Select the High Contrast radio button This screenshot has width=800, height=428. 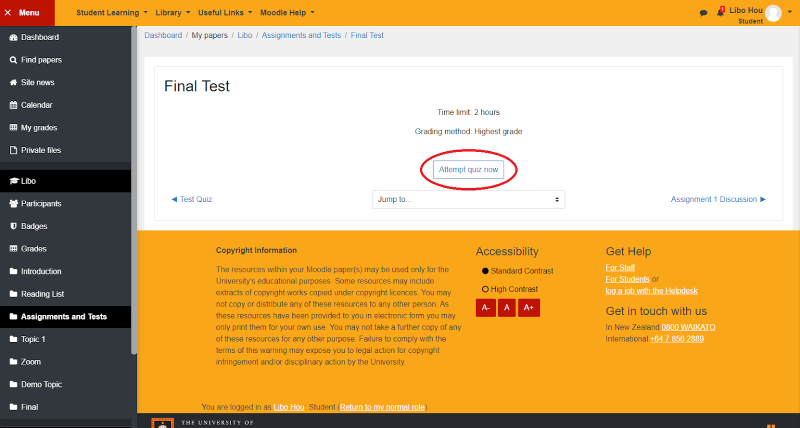[486, 289]
